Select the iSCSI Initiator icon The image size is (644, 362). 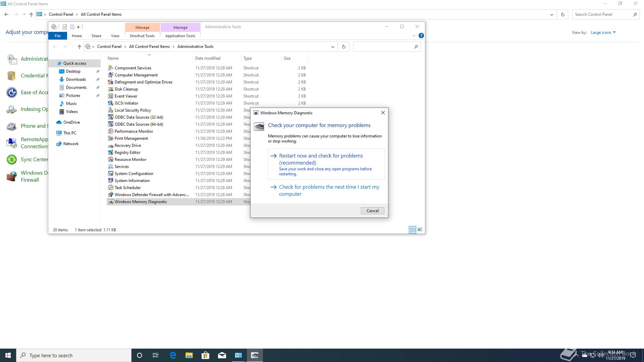point(110,103)
